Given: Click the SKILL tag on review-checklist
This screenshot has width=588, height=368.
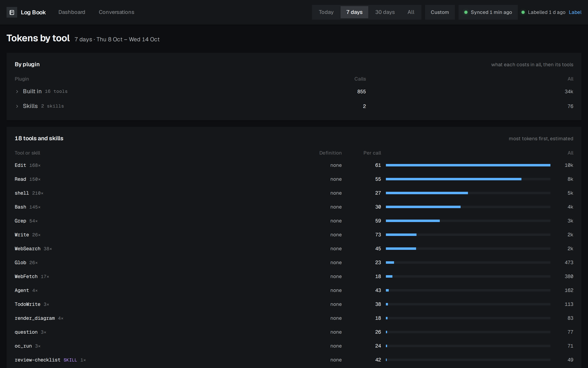Looking at the screenshot, I should coord(70,360).
